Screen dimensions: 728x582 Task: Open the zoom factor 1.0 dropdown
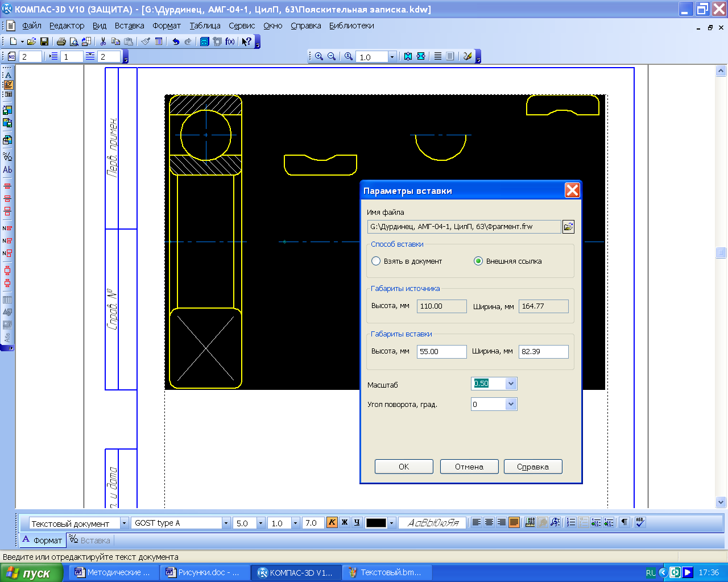(x=392, y=57)
